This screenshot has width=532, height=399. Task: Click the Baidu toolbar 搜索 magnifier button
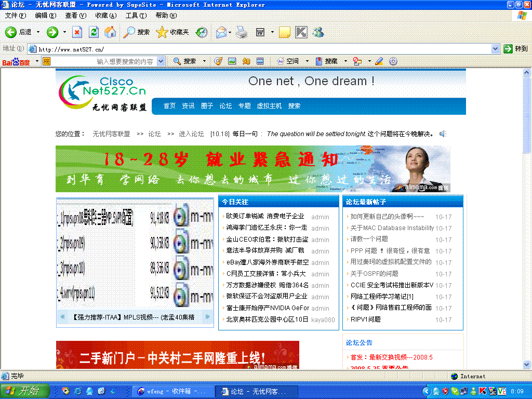pos(185,61)
